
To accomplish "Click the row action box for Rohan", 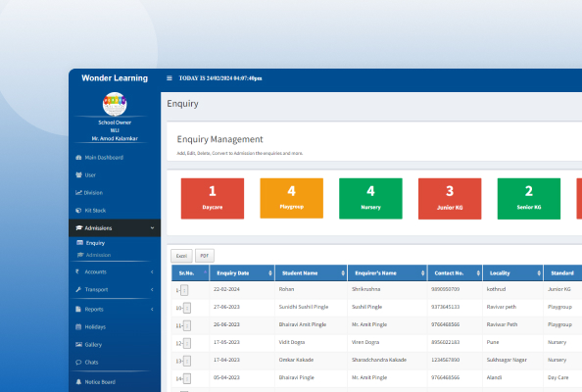I will tap(184, 290).
